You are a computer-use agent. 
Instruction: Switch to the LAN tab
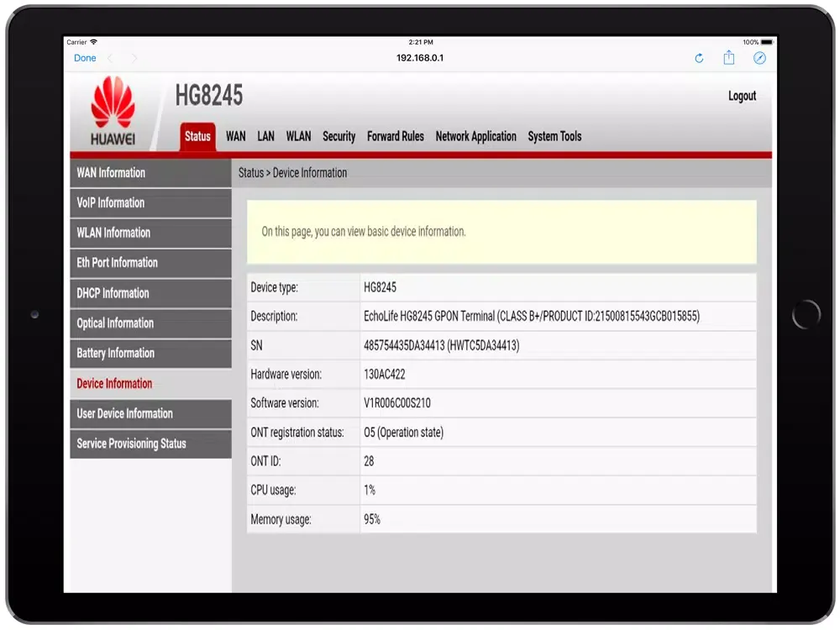(x=265, y=136)
